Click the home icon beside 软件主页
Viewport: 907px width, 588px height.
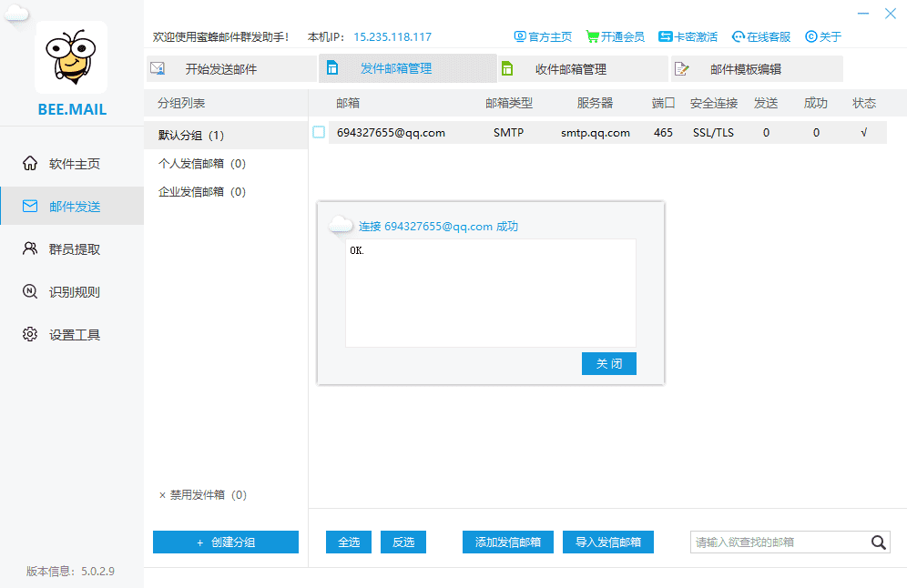click(x=30, y=164)
